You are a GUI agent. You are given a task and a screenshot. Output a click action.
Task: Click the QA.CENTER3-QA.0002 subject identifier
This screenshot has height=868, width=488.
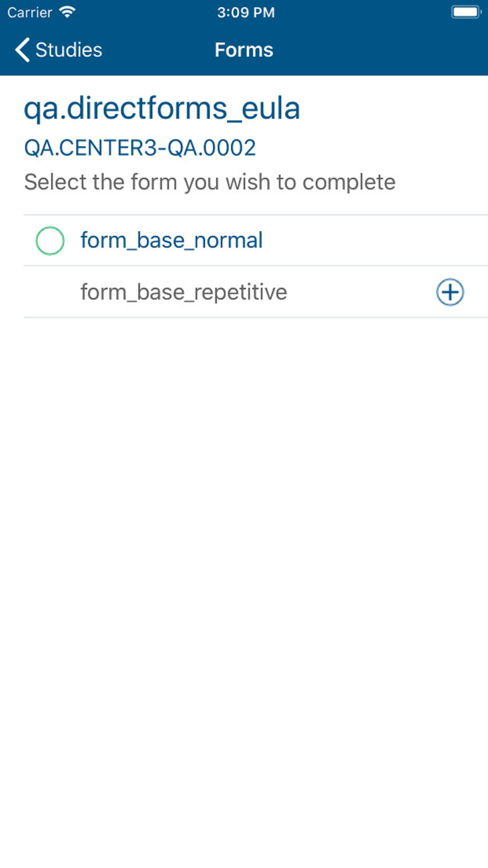pyautogui.click(x=140, y=148)
